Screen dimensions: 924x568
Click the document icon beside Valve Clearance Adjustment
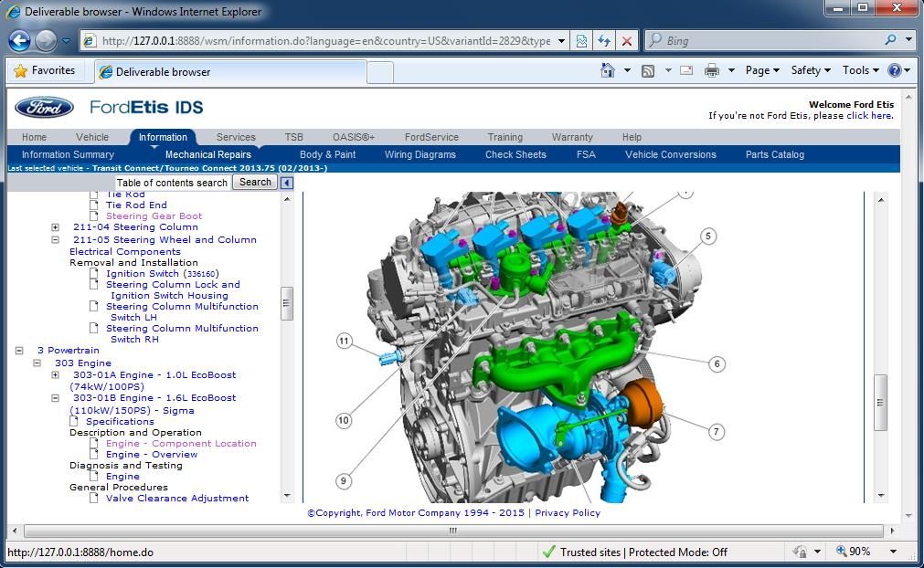coord(94,498)
